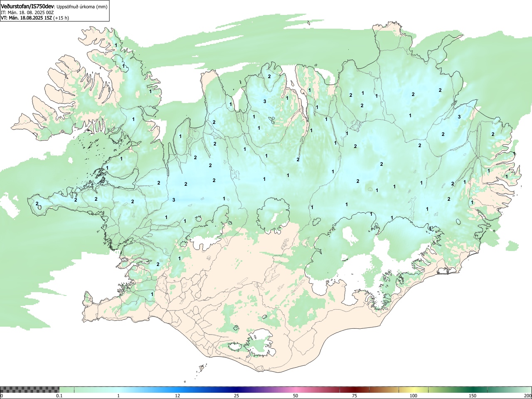Select the IT: Mán. 18. 08. 2025 00Z line
The width and height of the screenshot is (532, 399).
coord(27,12)
